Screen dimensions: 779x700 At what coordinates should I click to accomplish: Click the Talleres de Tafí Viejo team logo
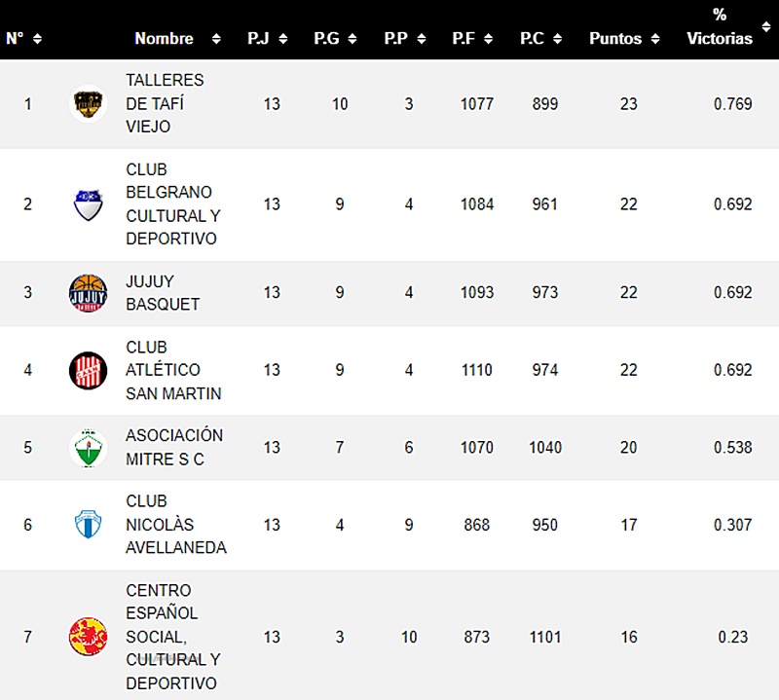click(88, 103)
